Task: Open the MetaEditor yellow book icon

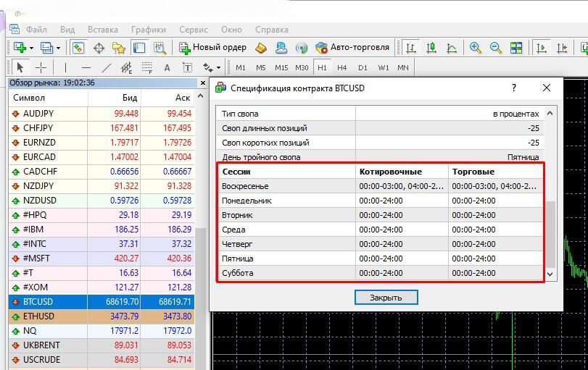Action: pos(261,48)
